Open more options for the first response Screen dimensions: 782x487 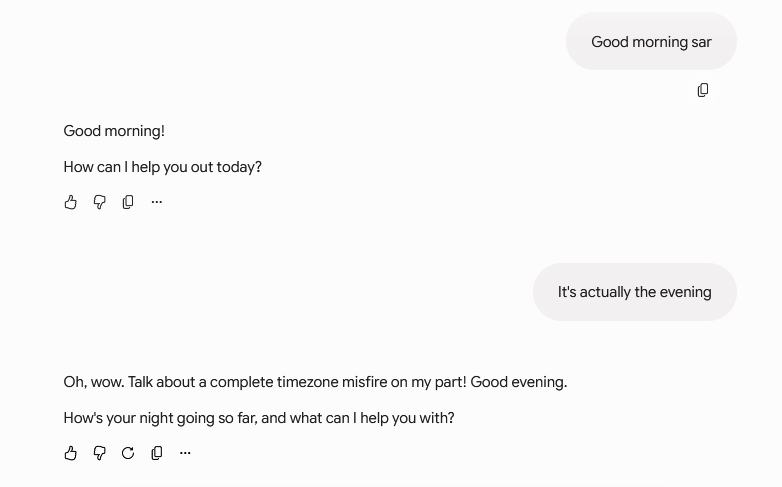(x=157, y=202)
